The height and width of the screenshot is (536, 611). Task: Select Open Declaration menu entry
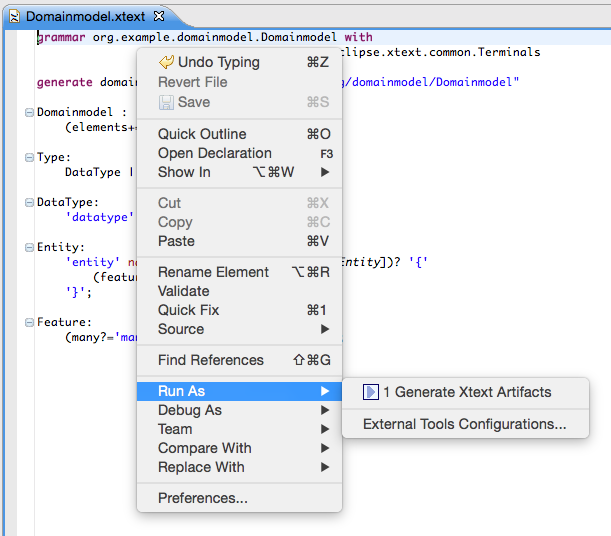point(214,153)
